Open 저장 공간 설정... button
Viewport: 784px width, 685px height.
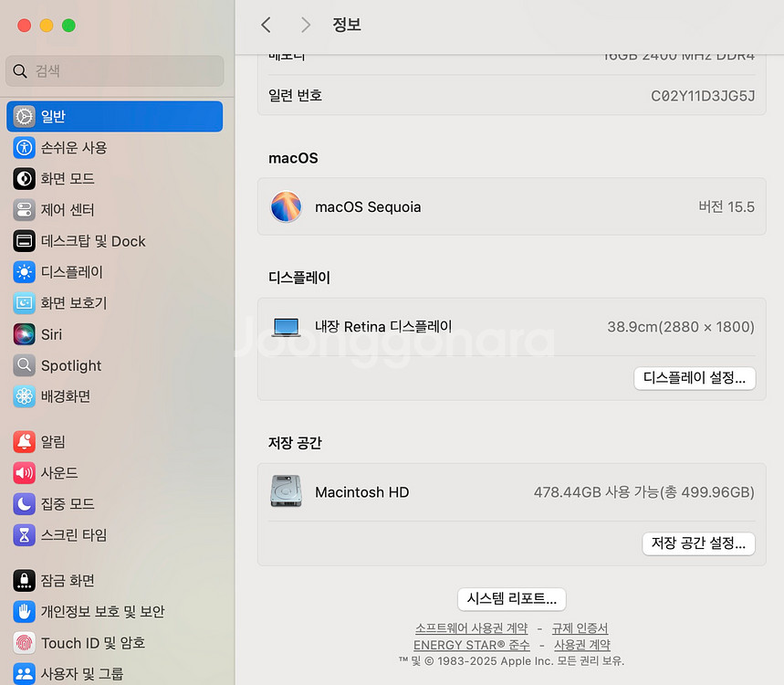coord(698,543)
